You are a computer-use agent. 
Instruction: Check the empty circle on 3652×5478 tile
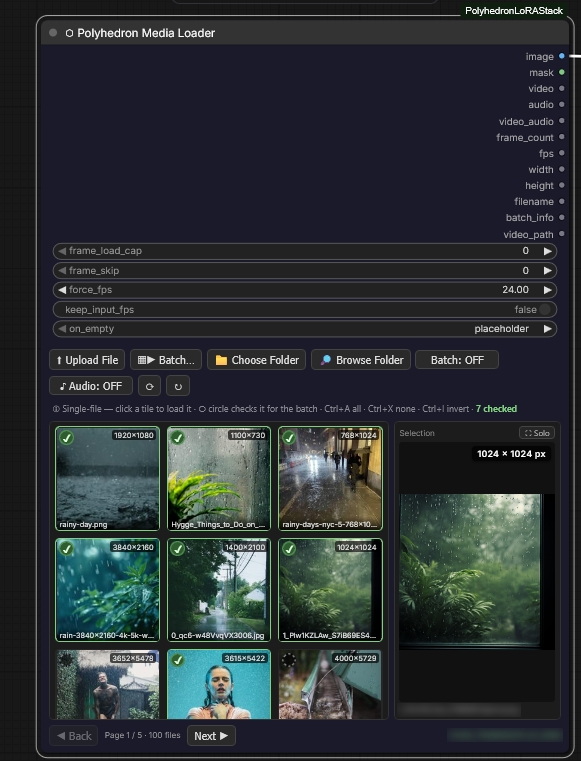(66, 660)
